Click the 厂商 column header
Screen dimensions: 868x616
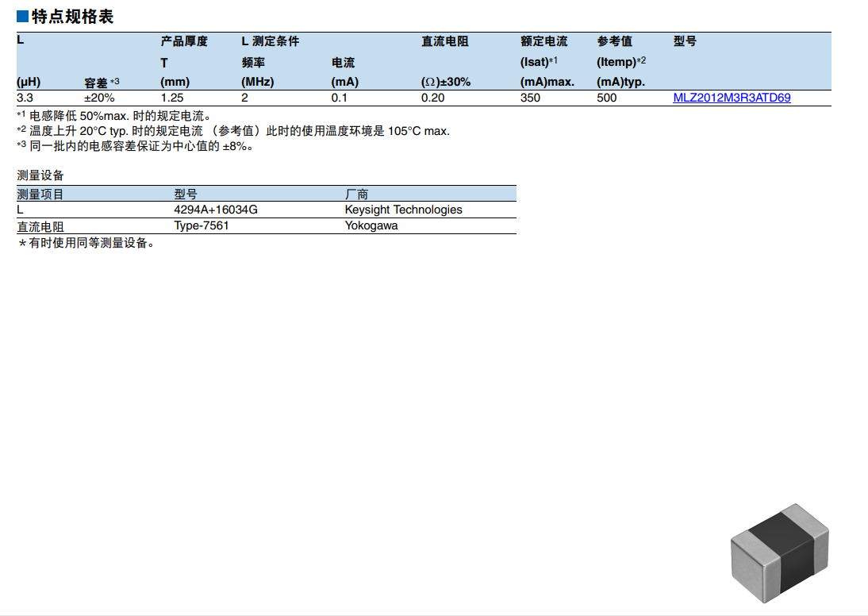(356, 194)
